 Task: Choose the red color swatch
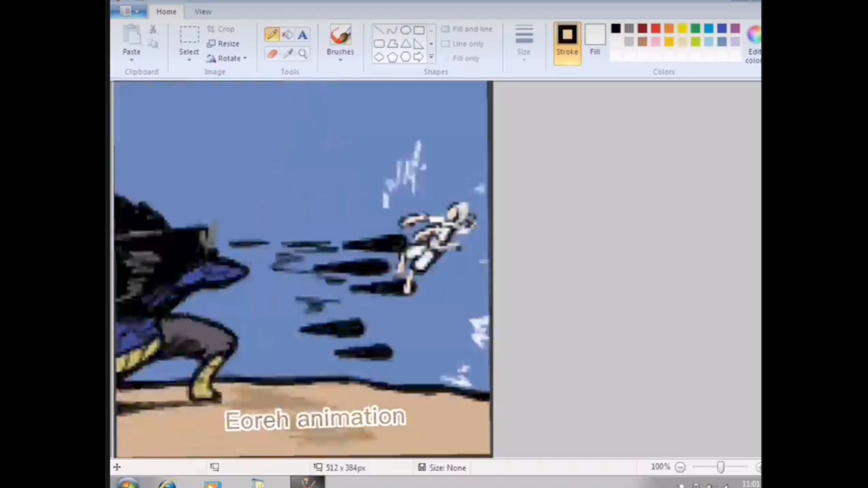pyautogui.click(x=656, y=28)
